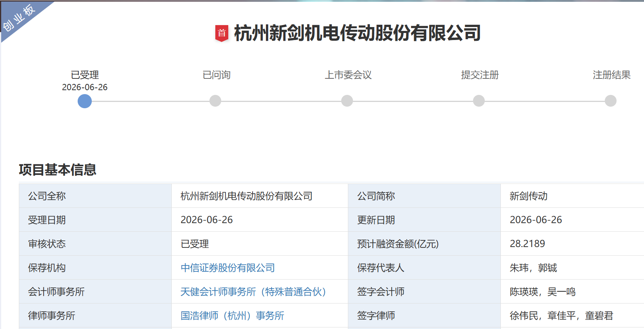The height and width of the screenshot is (329, 644).
Task: Click the 上市委会议 stage label
Action: [x=348, y=75]
